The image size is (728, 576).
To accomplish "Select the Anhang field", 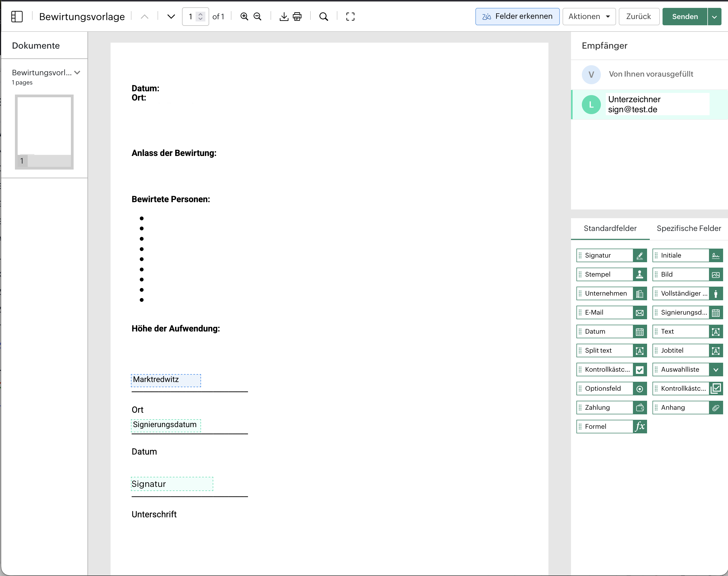I will 688,408.
